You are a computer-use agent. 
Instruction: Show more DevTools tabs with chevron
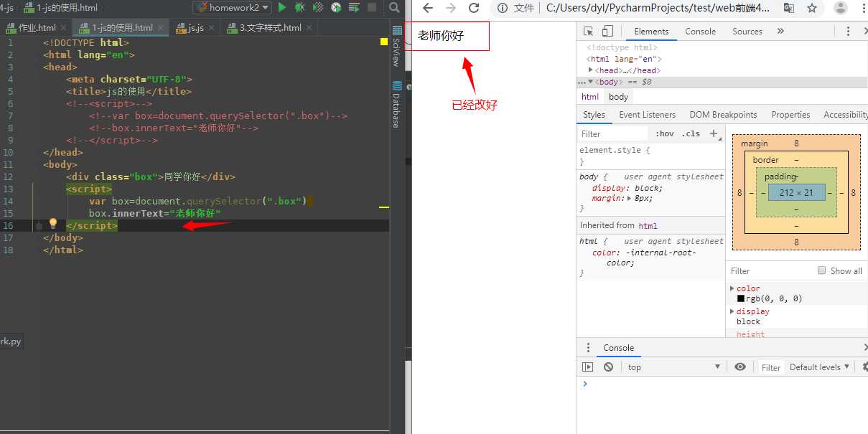point(780,31)
